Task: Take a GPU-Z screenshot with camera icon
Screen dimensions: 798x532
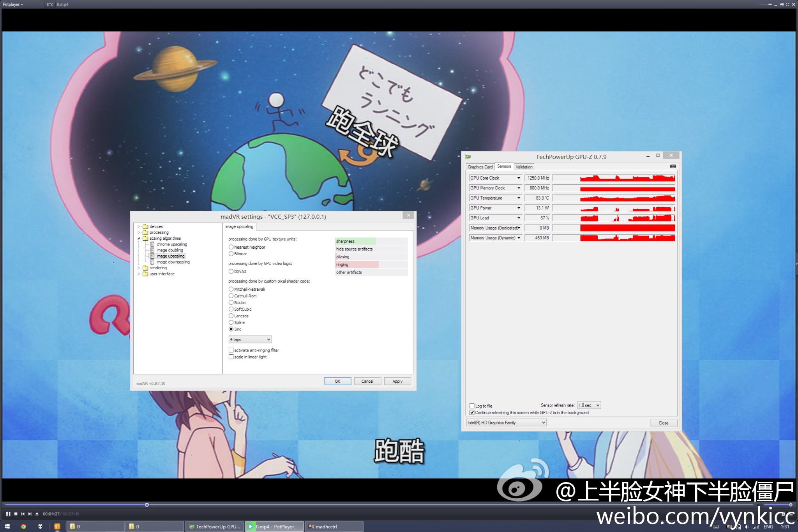Action: pyautogui.click(x=673, y=166)
